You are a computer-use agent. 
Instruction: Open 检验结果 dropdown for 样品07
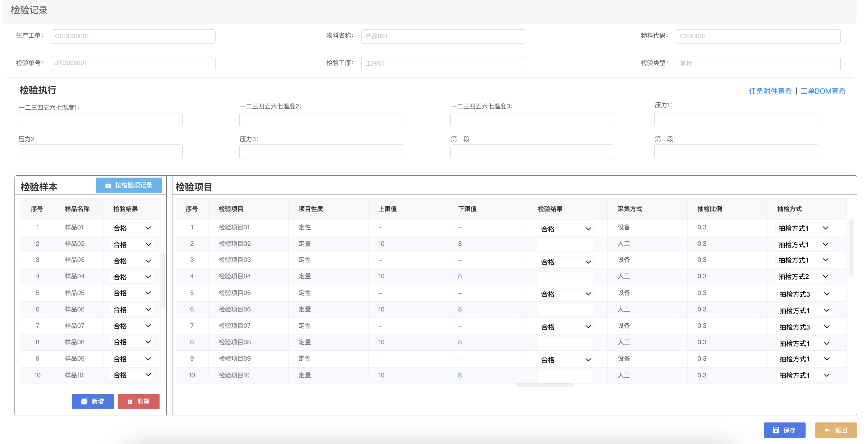(x=132, y=326)
